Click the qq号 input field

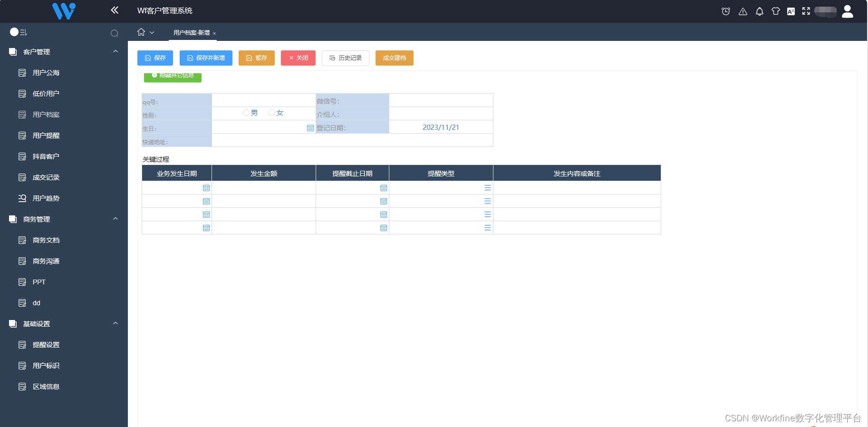pyautogui.click(x=264, y=100)
